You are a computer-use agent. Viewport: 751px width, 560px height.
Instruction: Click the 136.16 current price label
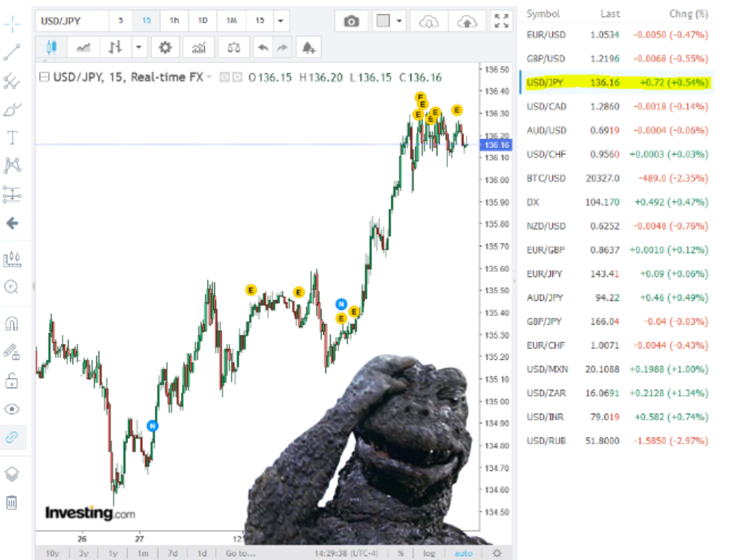tap(496, 145)
